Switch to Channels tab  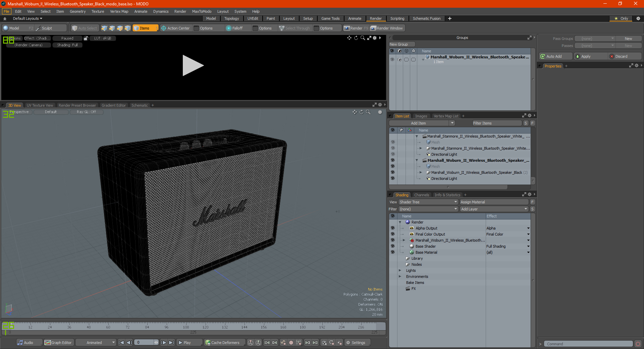pyautogui.click(x=422, y=195)
